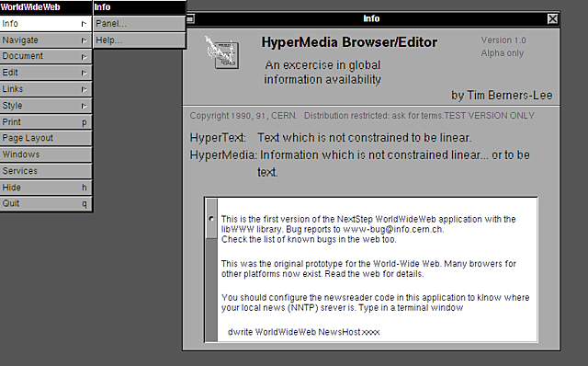Open the Style submenu

pyautogui.click(x=46, y=106)
